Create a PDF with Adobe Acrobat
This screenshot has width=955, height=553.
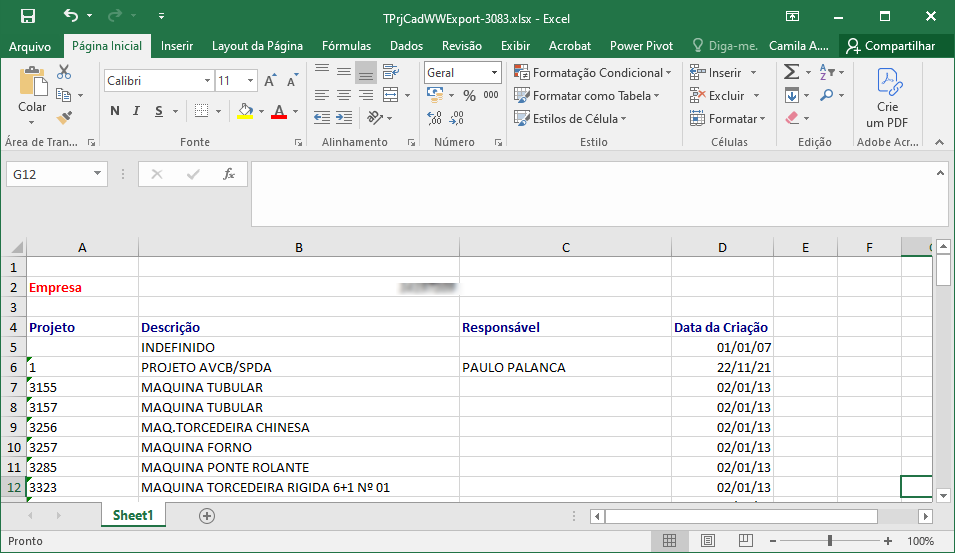[x=887, y=97]
